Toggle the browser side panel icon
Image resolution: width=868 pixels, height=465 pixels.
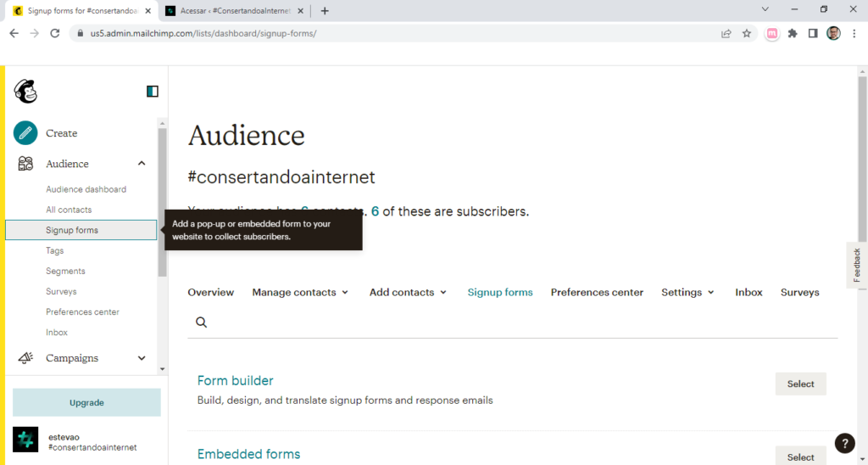click(813, 33)
